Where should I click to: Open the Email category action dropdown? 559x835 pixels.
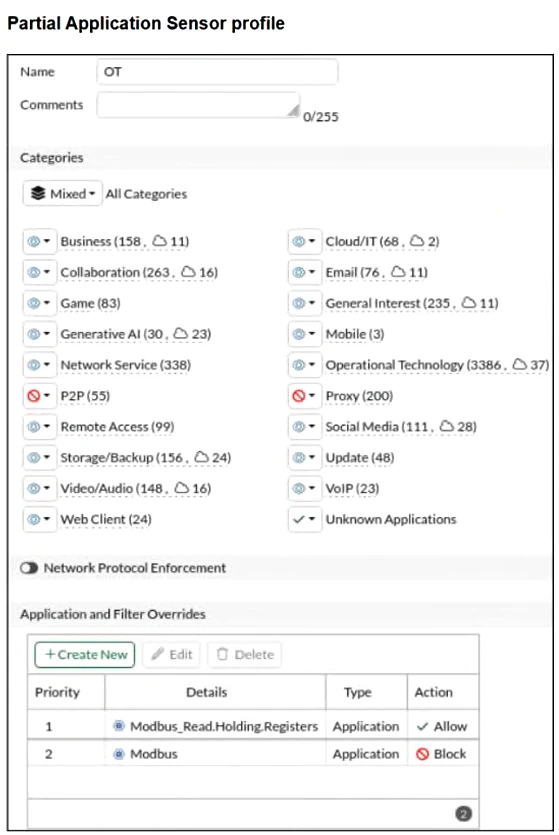click(x=305, y=272)
